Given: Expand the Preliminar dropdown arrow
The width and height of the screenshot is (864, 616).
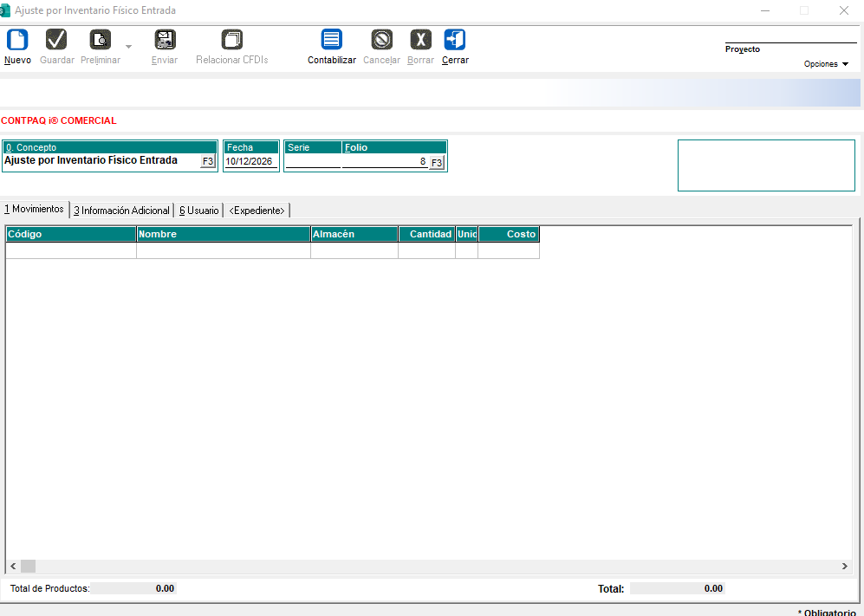Looking at the screenshot, I should pyautogui.click(x=129, y=47).
